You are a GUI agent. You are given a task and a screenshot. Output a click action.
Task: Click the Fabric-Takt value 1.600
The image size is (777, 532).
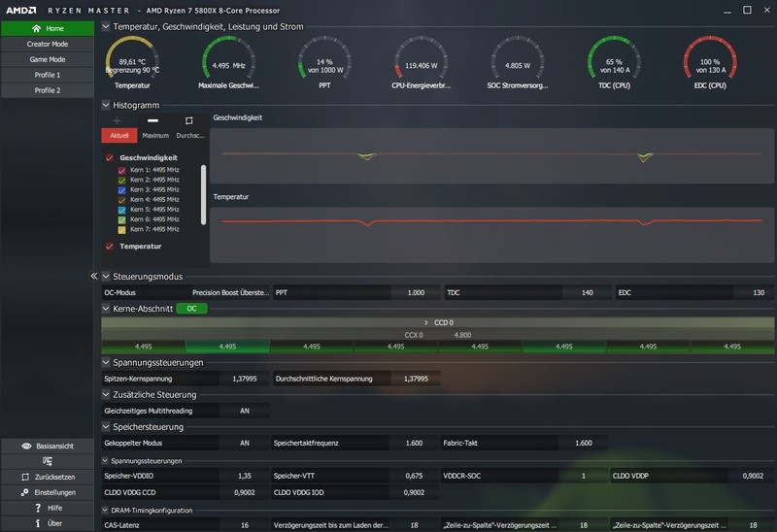584,443
